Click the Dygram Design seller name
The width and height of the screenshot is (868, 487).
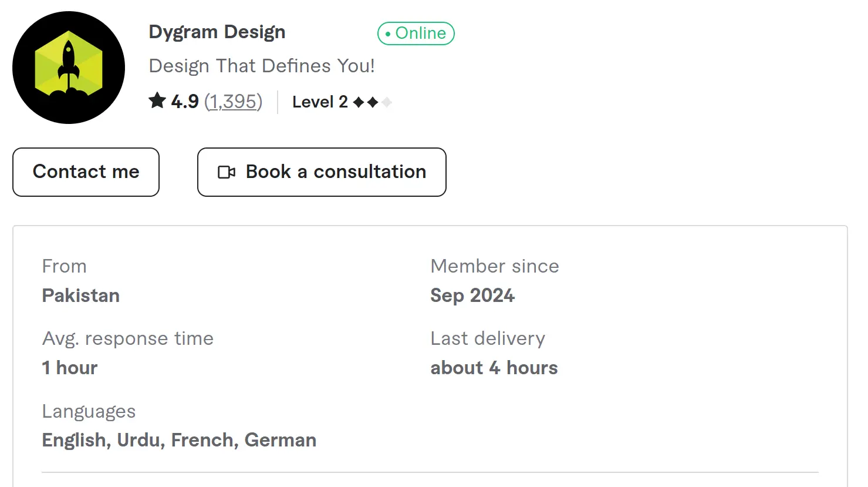click(x=217, y=32)
